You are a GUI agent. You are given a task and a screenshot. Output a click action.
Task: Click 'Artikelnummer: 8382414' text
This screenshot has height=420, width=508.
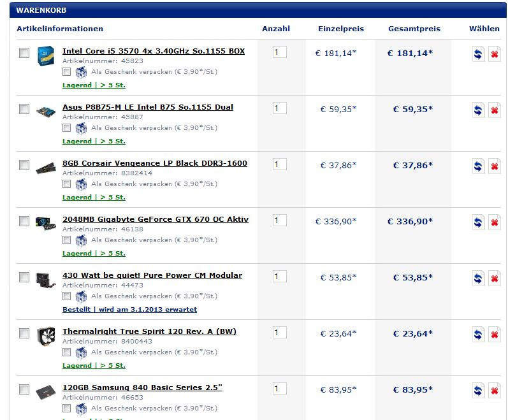pos(107,173)
